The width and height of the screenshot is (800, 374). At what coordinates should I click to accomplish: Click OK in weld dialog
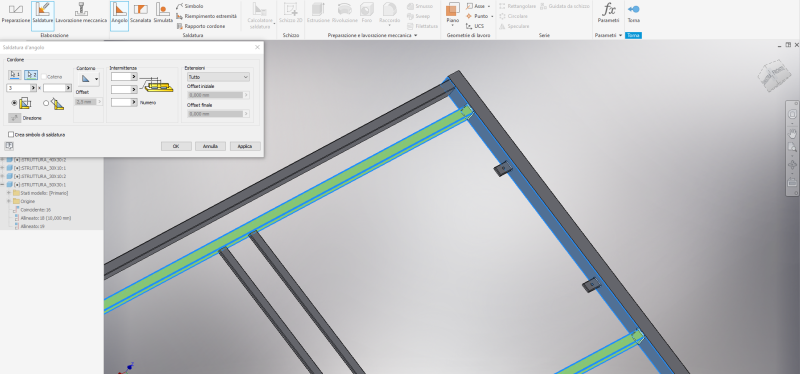point(176,146)
